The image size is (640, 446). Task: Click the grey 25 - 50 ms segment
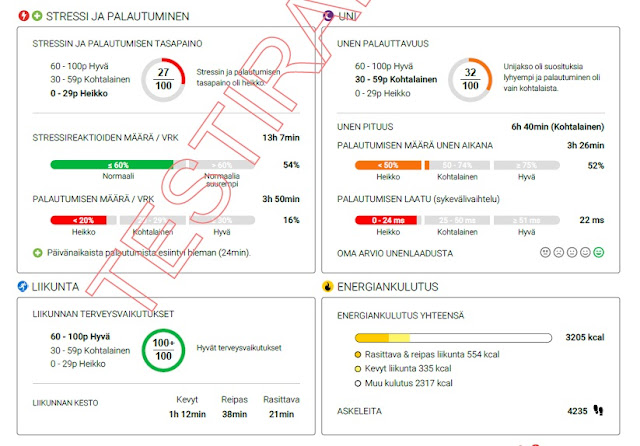coord(457,220)
